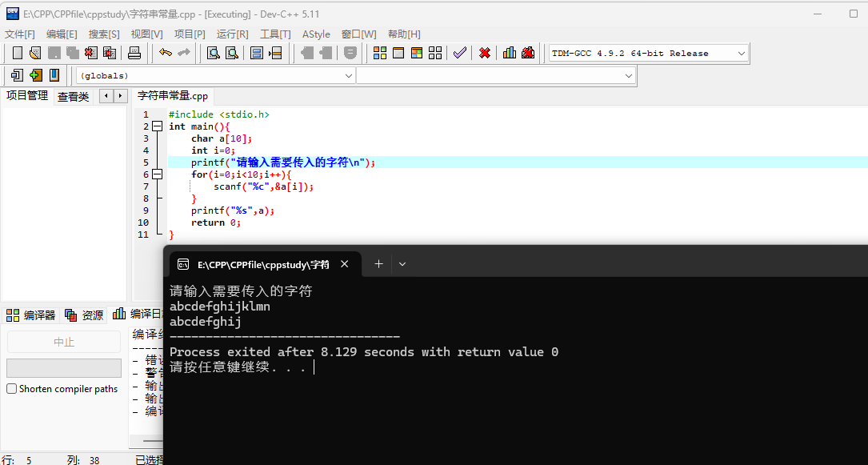Open the Find dialog via magnifier icon
Viewport: 868px width, 465px height.
[x=211, y=53]
